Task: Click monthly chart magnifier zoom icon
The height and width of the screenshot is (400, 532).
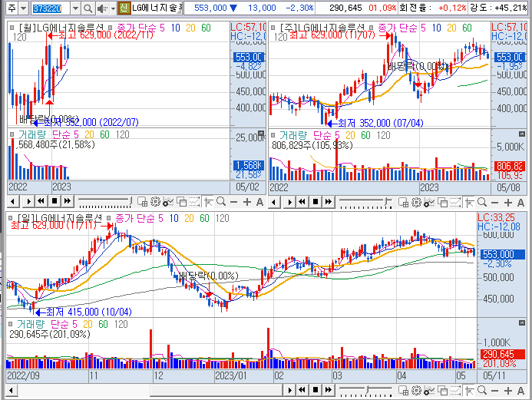Action: pyautogui.click(x=221, y=202)
